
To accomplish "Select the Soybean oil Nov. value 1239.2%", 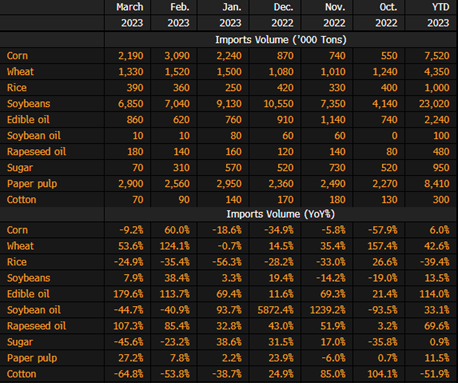I will [328, 310].
